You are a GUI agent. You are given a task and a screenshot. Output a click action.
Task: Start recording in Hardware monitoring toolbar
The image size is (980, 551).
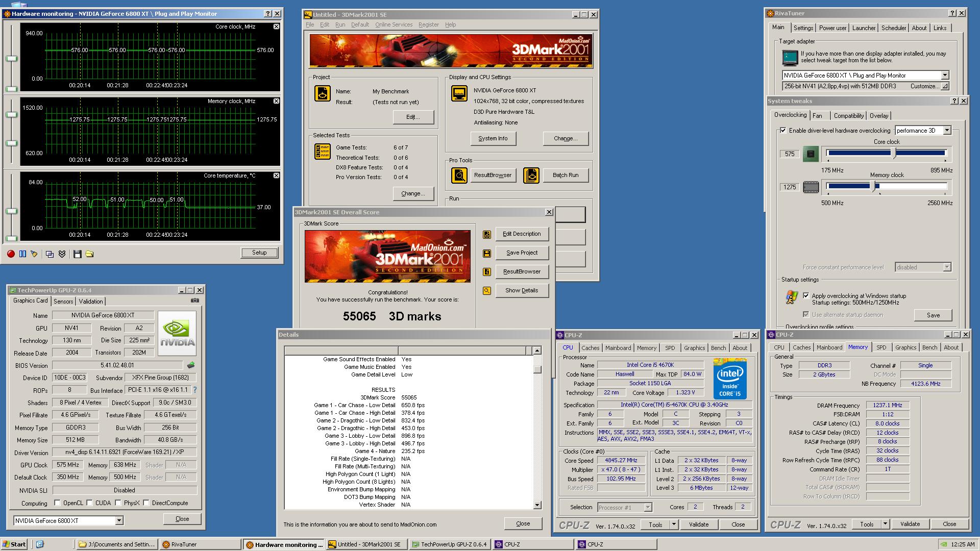coord(11,254)
